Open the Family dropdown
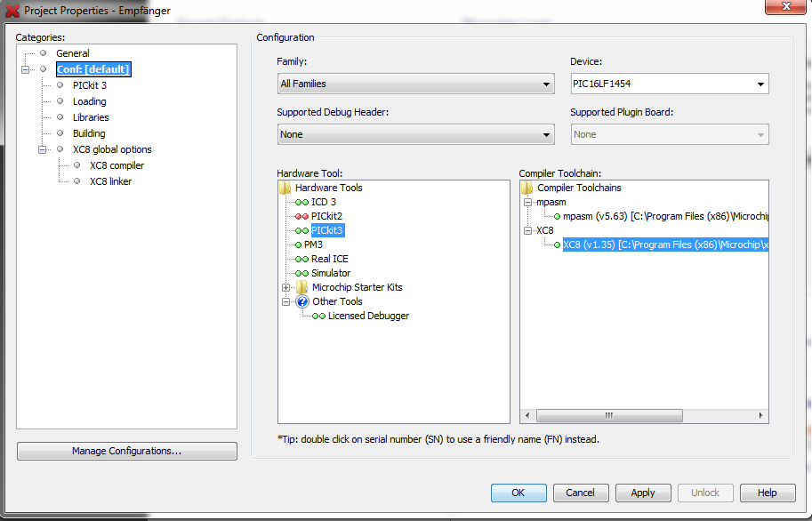Viewport: 812px width, 521px height. pyautogui.click(x=416, y=84)
